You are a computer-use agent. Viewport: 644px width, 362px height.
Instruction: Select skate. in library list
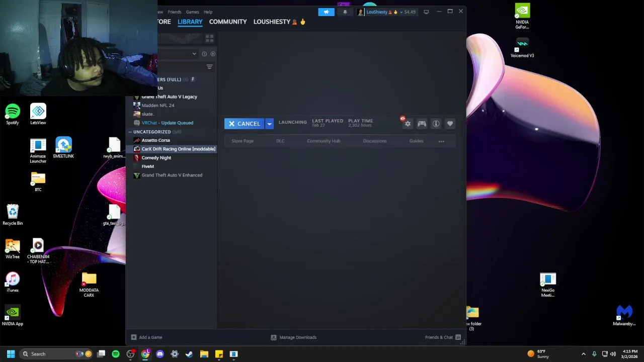[x=147, y=114]
